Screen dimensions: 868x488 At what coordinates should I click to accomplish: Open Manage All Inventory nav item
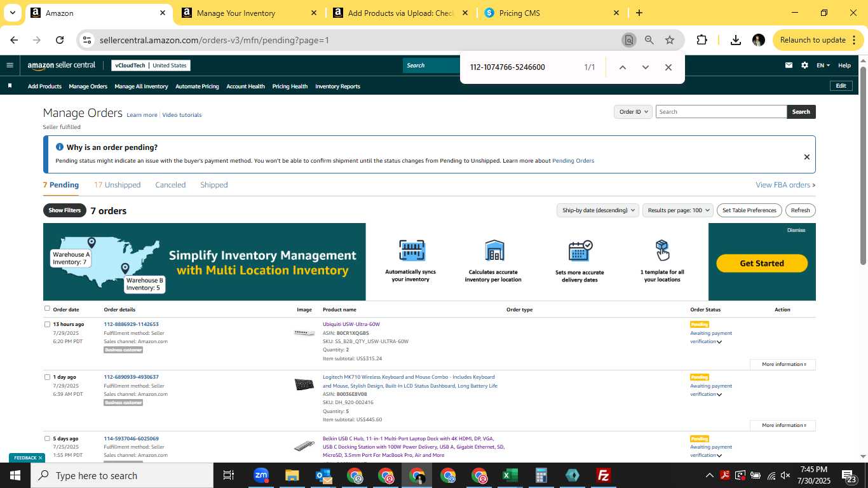click(141, 86)
